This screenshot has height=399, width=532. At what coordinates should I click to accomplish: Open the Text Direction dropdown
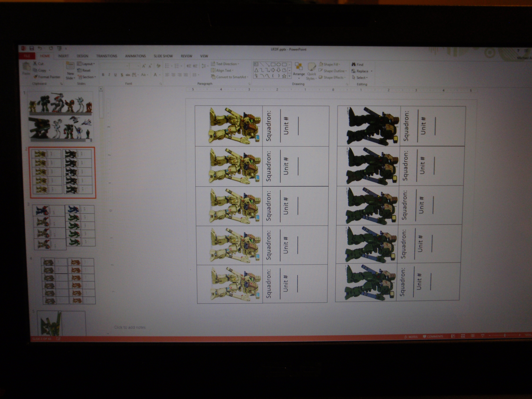tap(225, 64)
